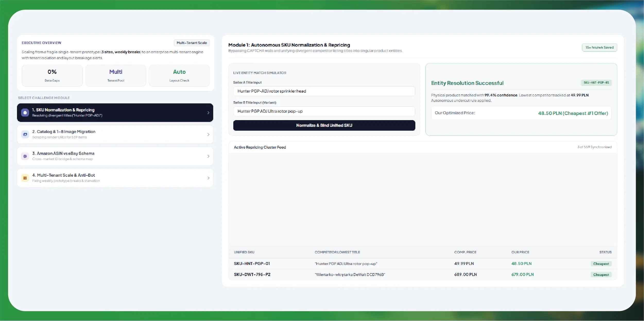Expand the SKU Normalization & Repricing chevron
The height and width of the screenshot is (321, 644).
(208, 113)
